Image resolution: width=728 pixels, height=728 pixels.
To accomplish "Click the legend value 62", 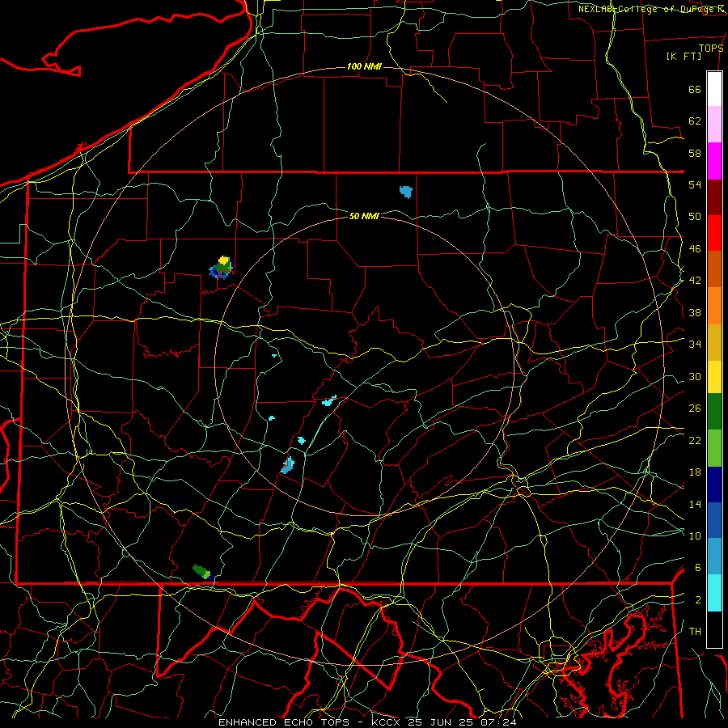I will (x=695, y=121).
